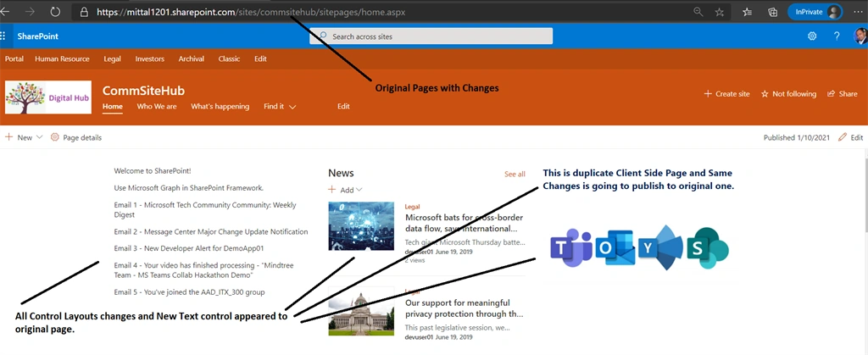Screen dimensions: 868x355
Task: Edit the hub navigation bar
Action: [x=261, y=59]
